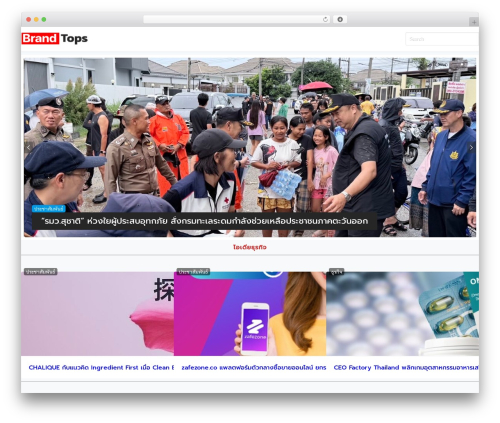Image resolution: width=500 pixels, height=423 pixels.
Task: Click the Brand Tops logo
Action: point(55,39)
